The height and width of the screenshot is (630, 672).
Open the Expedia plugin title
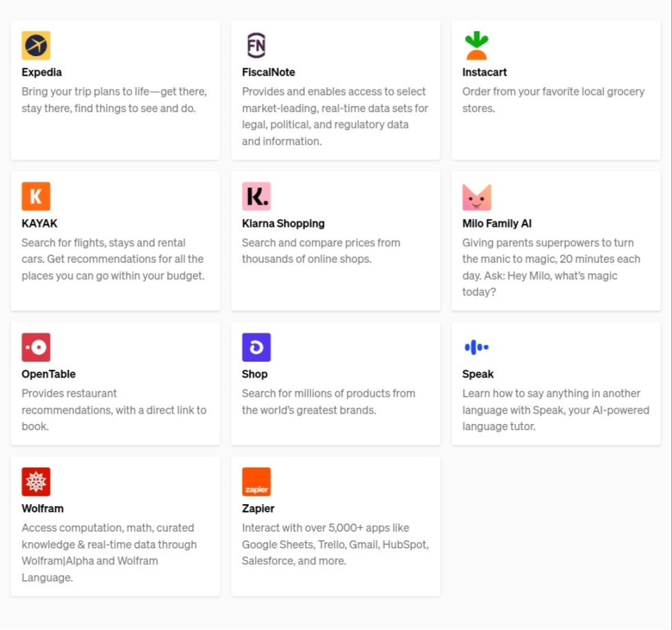41,73
